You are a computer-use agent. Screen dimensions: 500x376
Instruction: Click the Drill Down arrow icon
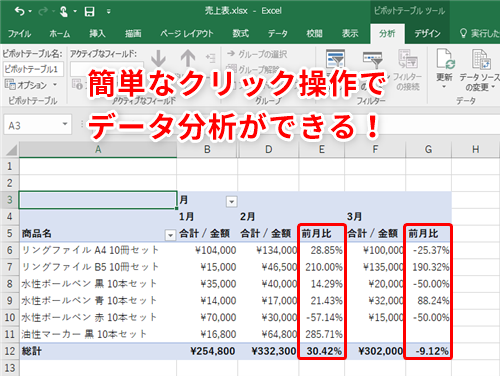(x=158, y=58)
